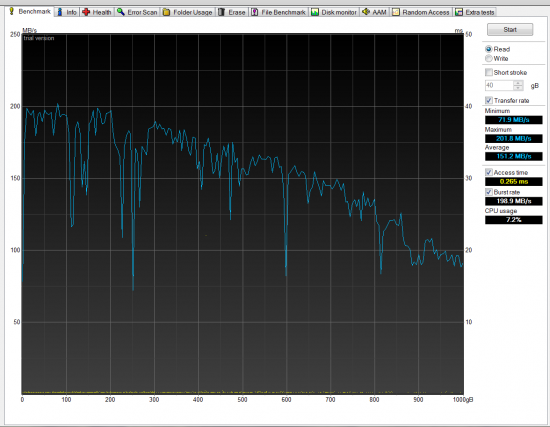Viewport: 550px width, 427px height.
Task: Toggle the Access time checkbox
Action: 489,172
